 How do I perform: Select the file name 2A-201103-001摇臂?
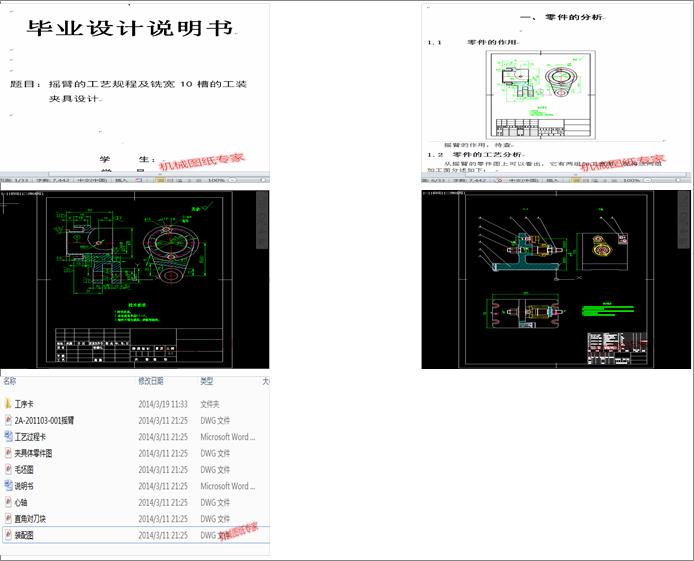pyautogui.click(x=44, y=420)
